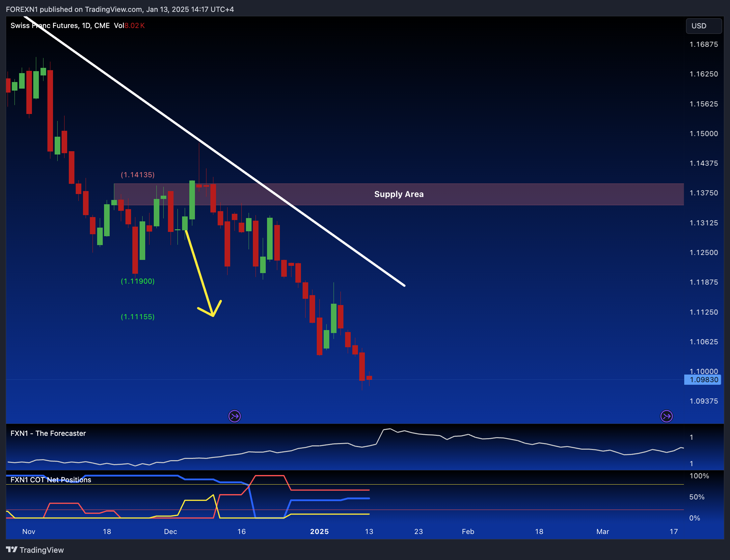The height and width of the screenshot is (560, 730).
Task: Click the 1.11250 price axis label
Action: pyautogui.click(x=704, y=312)
